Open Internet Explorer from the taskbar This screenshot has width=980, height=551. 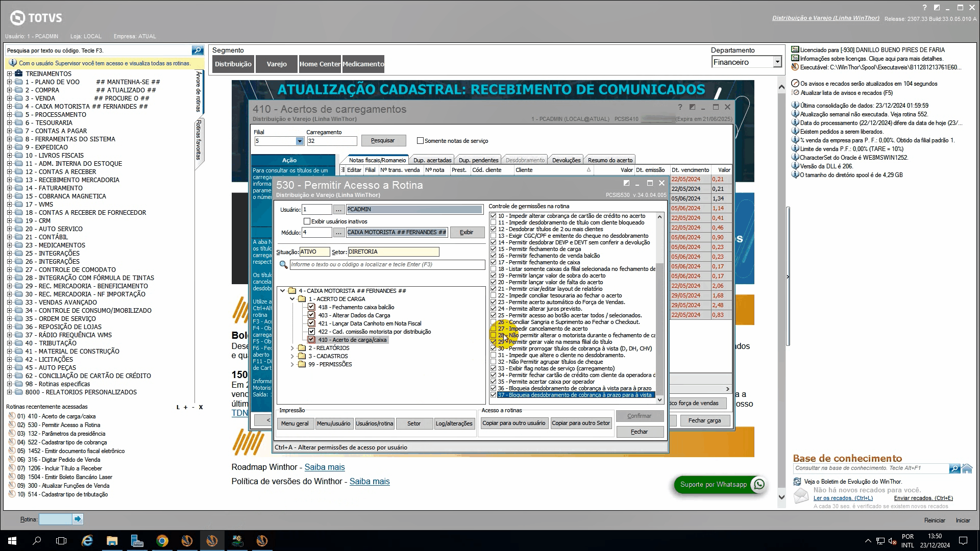pos(87,541)
